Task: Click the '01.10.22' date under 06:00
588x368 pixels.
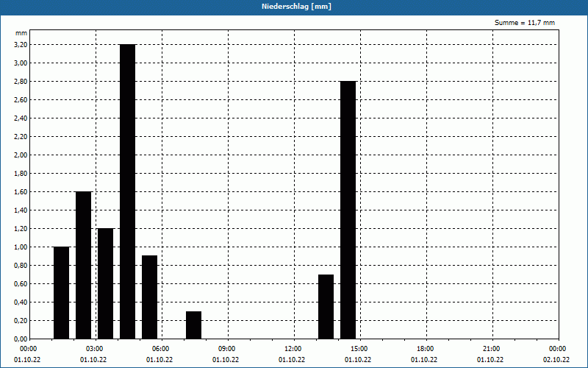Action: 159,360
